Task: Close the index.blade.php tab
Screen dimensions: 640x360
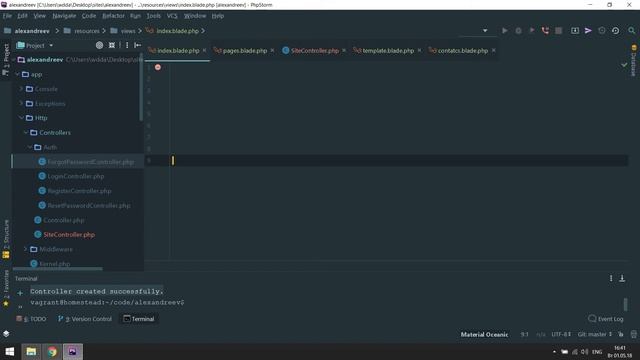Action: pyautogui.click(x=204, y=50)
